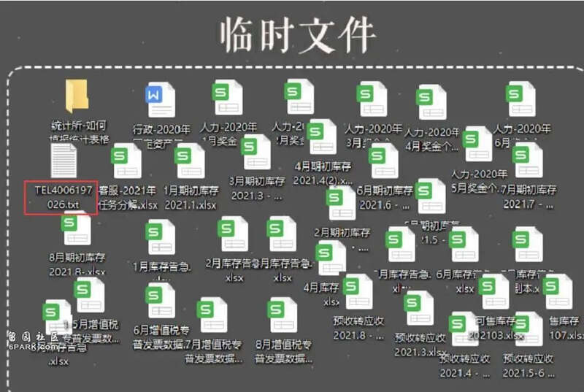Select the label '可售库存 202103.xlsx'
The image size is (584, 392).
[x=496, y=328]
